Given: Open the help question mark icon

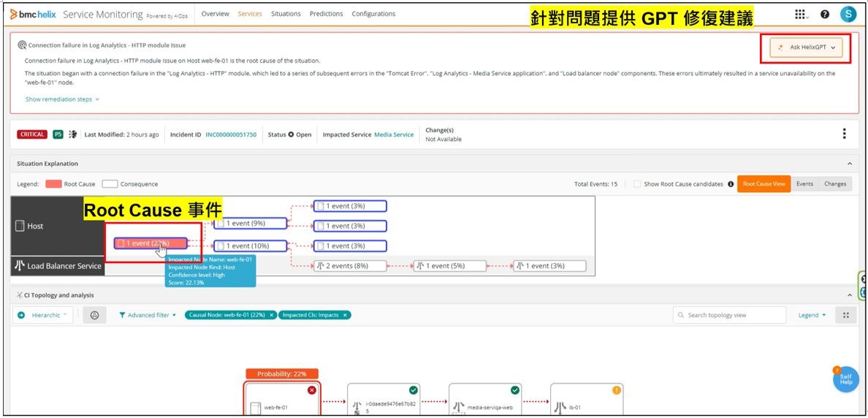Looking at the screenshot, I should tap(825, 15).
